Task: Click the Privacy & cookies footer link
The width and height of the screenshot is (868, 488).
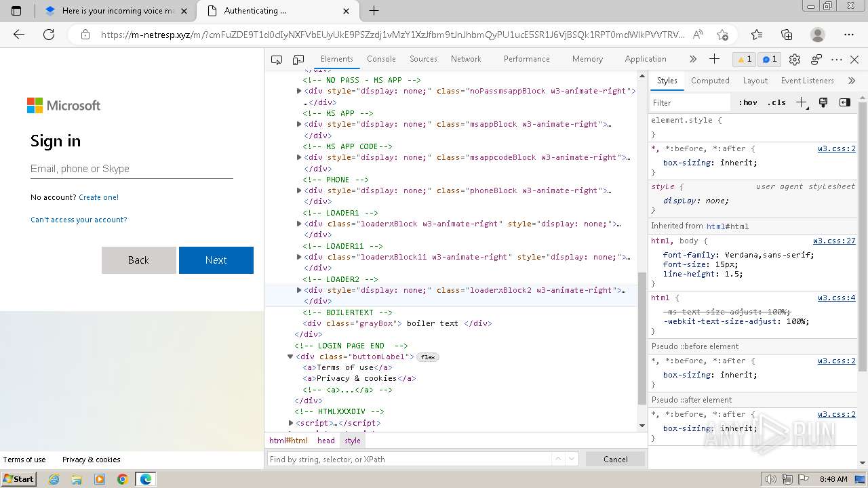Action: tap(92, 460)
